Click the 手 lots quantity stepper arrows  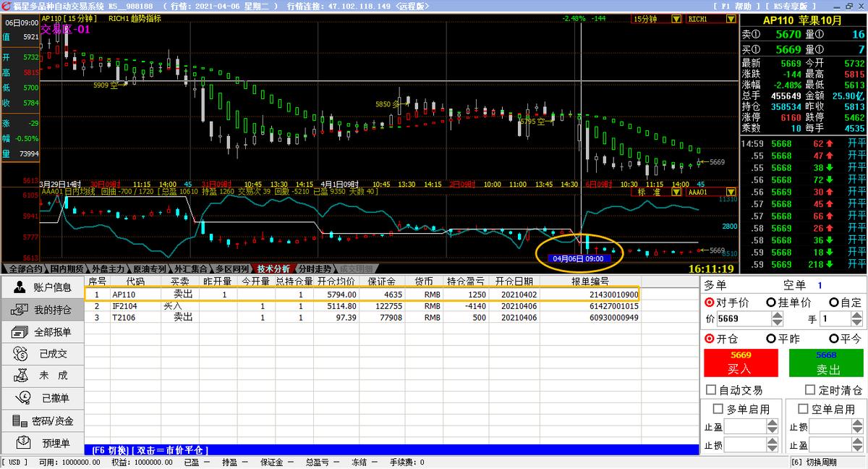856,318
